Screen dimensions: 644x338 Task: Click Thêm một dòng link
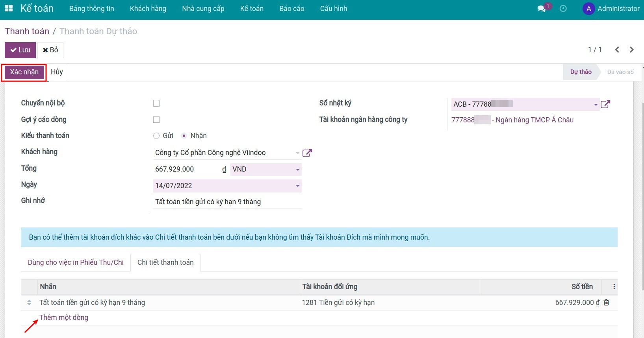(x=64, y=318)
